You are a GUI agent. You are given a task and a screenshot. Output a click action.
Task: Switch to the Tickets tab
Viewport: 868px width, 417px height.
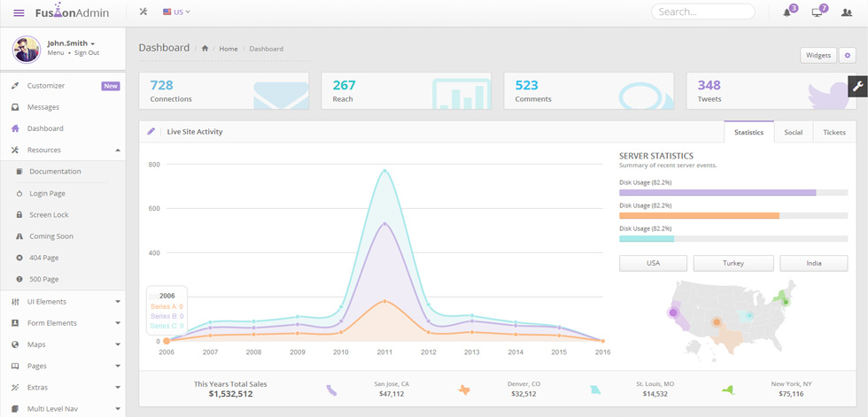pos(834,132)
